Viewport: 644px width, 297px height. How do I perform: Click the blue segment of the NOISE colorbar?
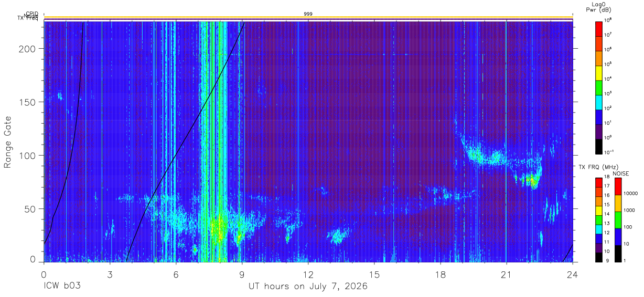(x=617, y=237)
